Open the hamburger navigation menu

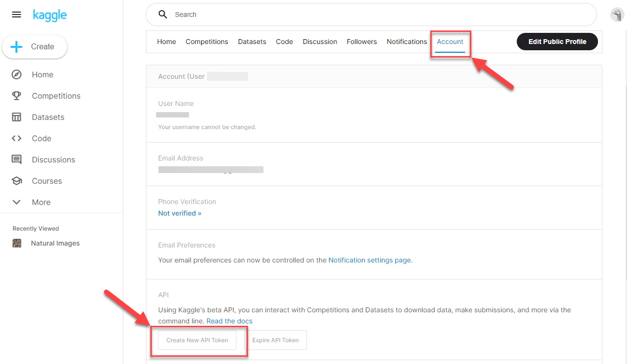16,15
